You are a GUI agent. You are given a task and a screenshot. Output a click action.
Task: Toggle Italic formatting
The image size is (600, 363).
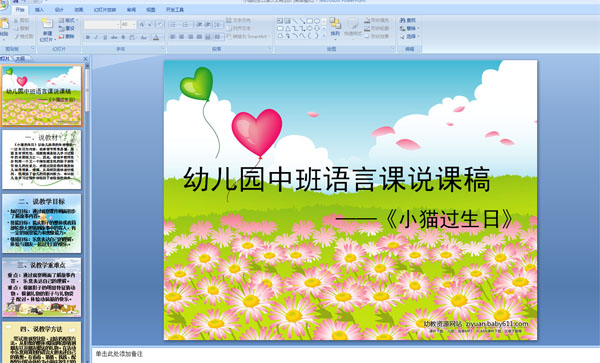(96, 37)
